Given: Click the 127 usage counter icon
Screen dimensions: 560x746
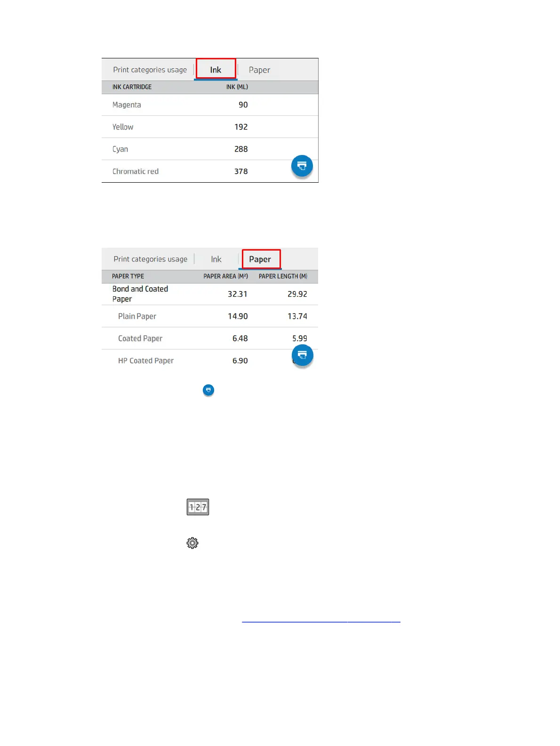Looking at the screenshot, I should 198,507.
